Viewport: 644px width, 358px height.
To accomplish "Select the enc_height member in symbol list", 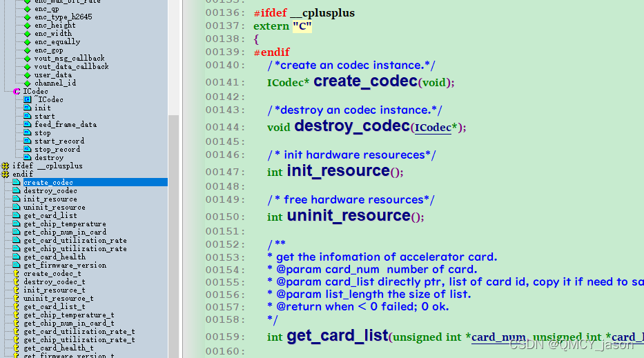I will click(55, 26).
